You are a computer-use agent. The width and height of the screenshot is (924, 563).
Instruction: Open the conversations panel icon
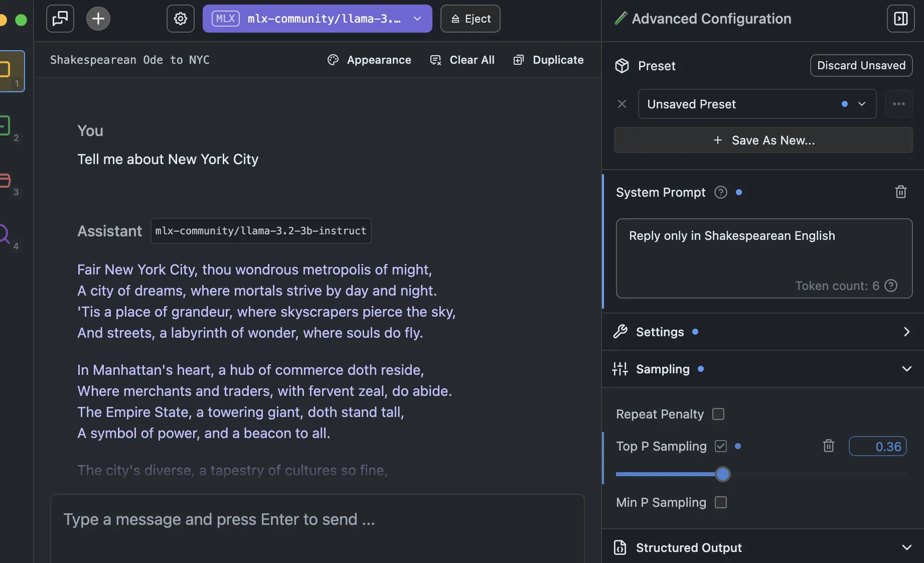pos(60,19)
